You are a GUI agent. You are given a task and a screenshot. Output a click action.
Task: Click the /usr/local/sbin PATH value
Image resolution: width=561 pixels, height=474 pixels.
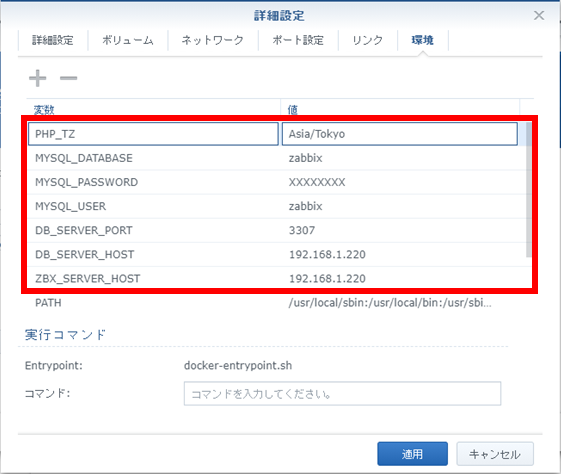[x=390, y=303]
